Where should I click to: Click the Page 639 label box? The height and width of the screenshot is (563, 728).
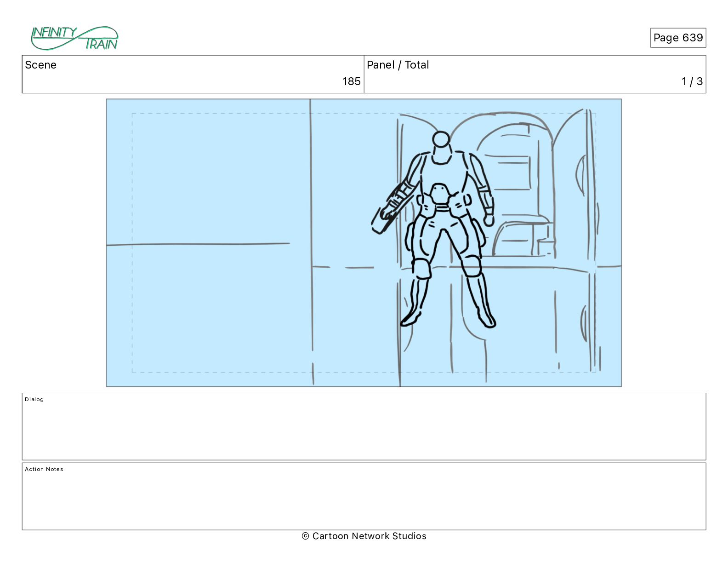(x=678, y=38)
